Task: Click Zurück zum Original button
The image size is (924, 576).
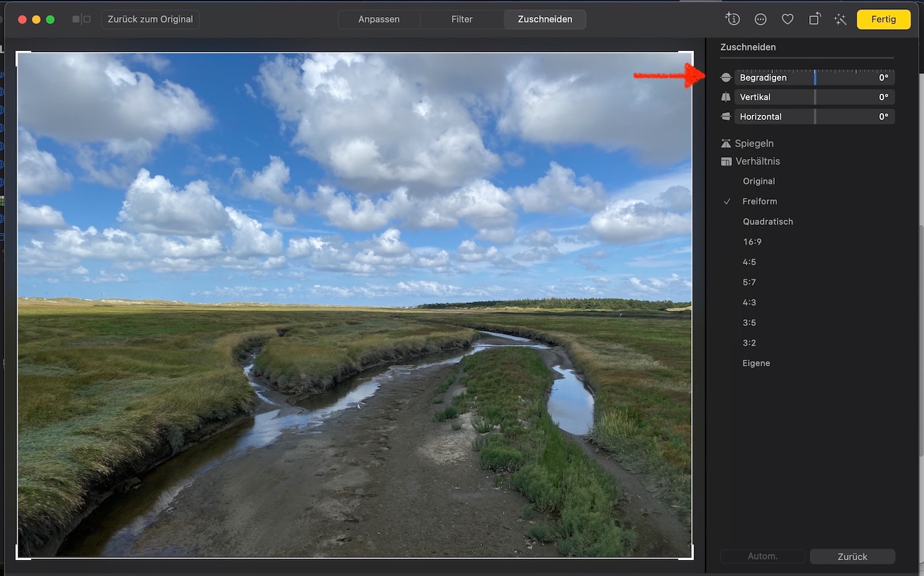Action: click(150, 19)
